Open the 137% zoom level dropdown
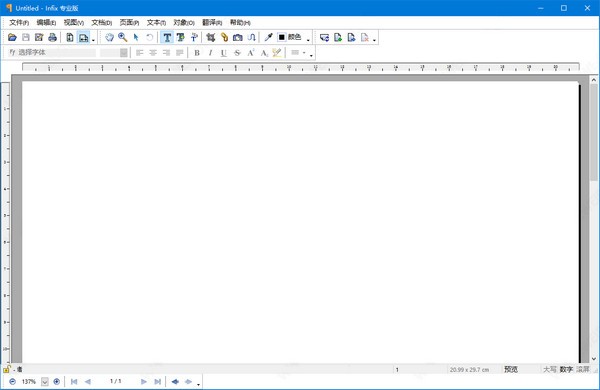The image size is (600, 390). (45, 382)
